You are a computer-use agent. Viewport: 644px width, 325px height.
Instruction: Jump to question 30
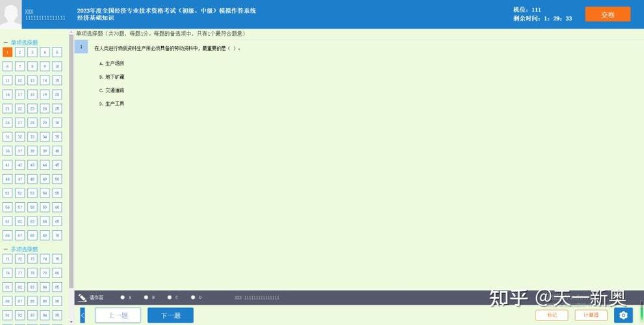click(57, 122)
